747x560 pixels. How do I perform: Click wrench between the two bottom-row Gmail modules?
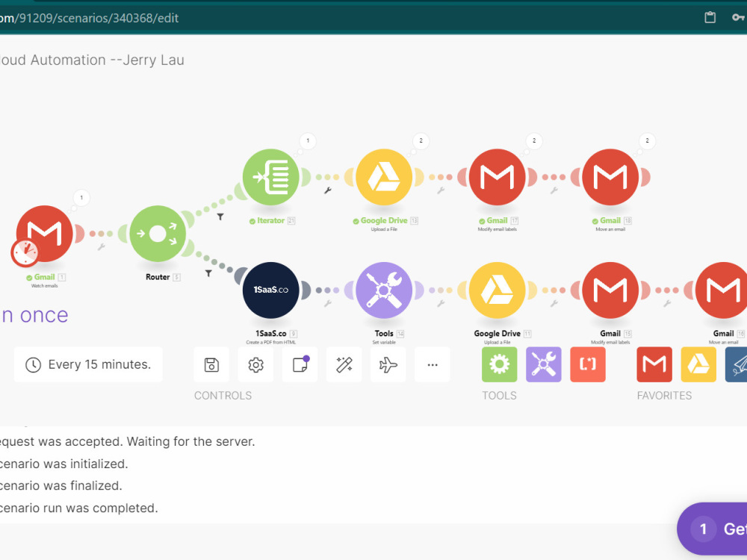click(x=667, y=303)
